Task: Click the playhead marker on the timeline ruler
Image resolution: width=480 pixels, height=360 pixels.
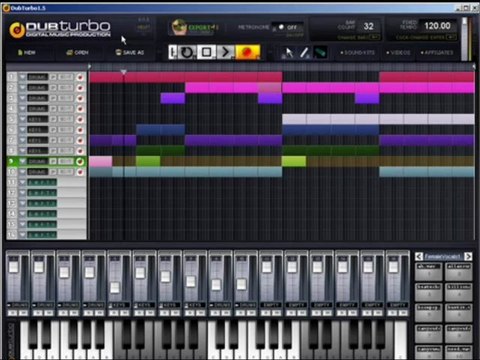Action: pyautogui.click(x=123, y=71)
